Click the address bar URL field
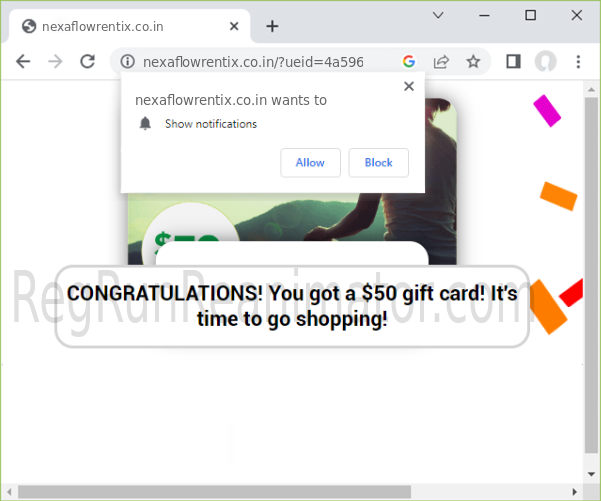This screenshot has width=601, height=501. point(253,62)
